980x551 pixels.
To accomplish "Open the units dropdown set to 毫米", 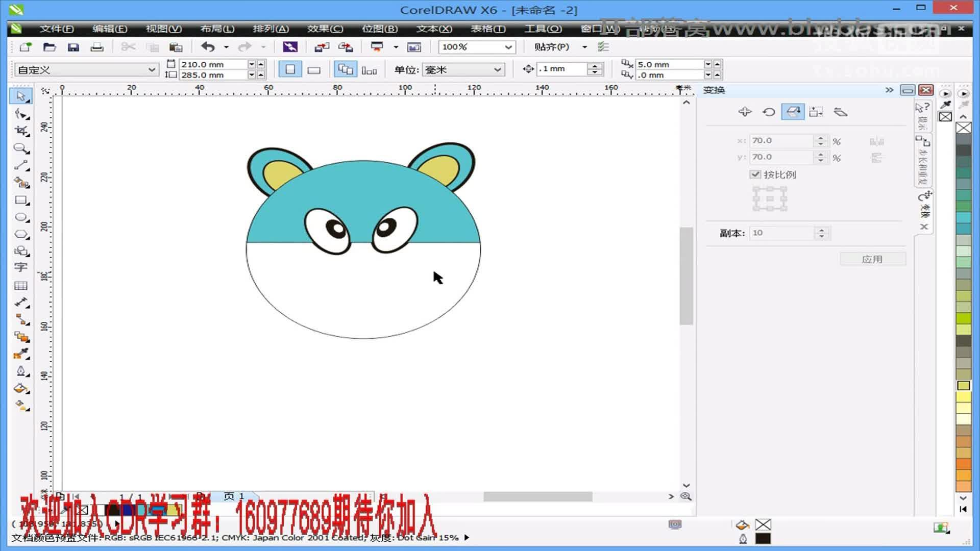I will [497, 69].
